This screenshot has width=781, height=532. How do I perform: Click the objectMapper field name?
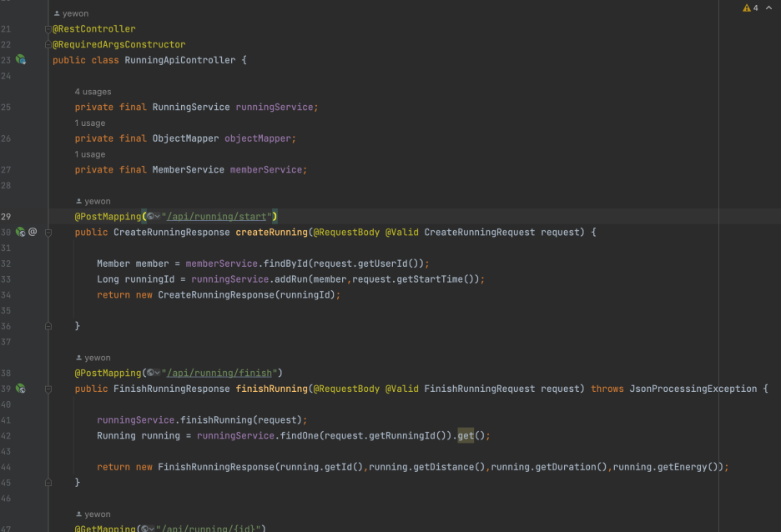[x=258, y=138]
